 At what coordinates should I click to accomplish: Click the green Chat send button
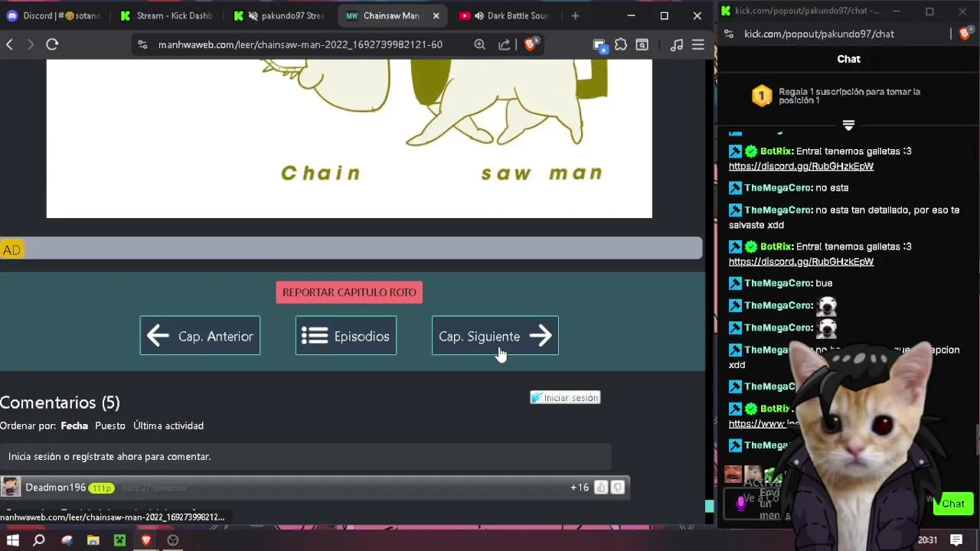(953, 504)
